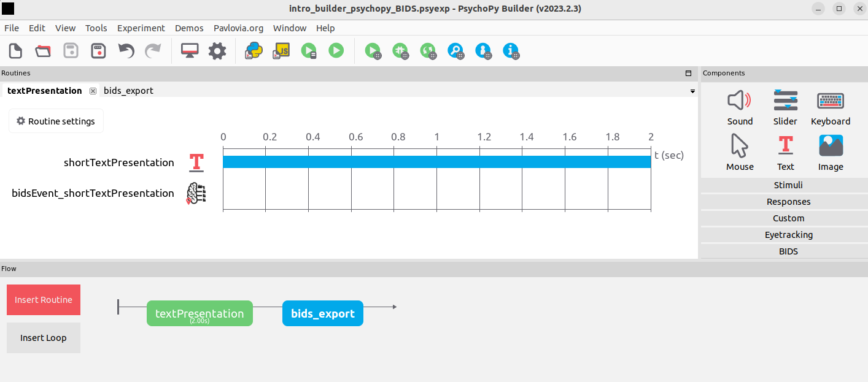Save the current experiment
This screenshot has width=868, height=382.
pyautogui.click(x=71, y=51)
